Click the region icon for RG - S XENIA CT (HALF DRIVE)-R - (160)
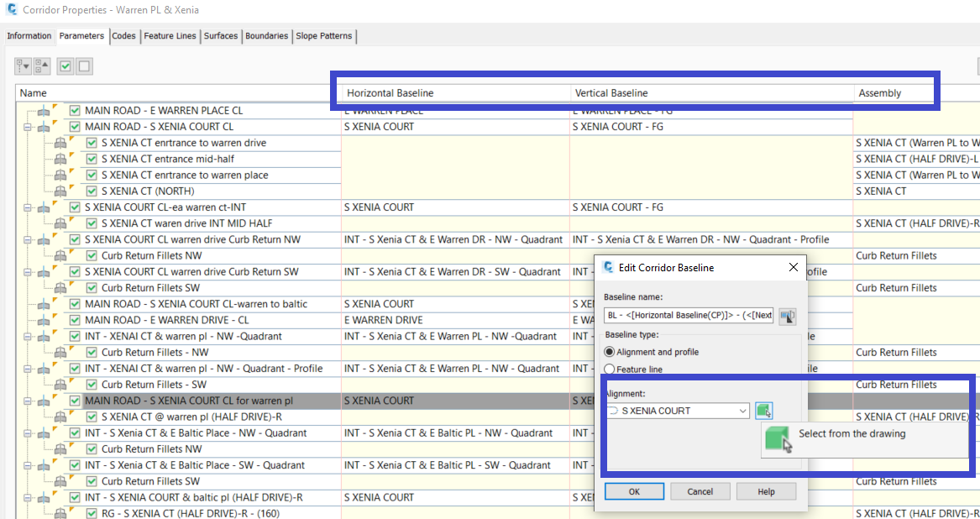The image size is (980, 519). point(60,514)
